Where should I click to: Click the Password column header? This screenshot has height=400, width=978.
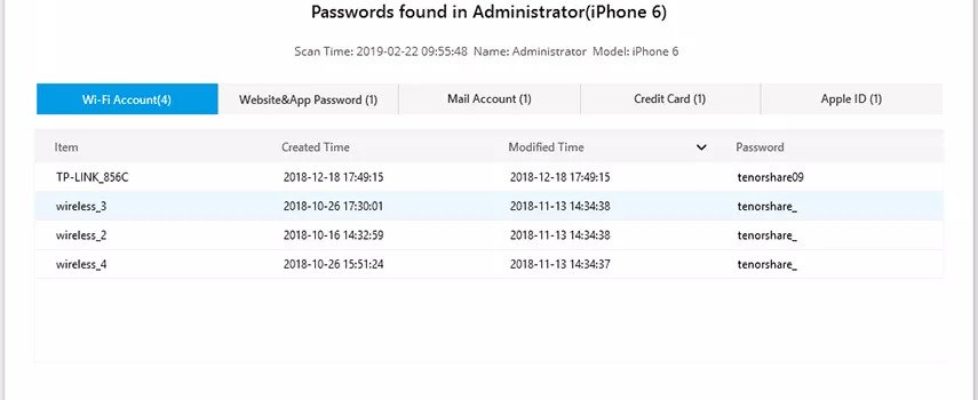760,148
